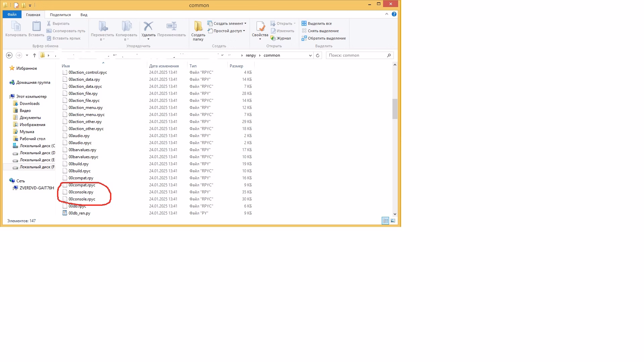
Task: Open the Файл tab
Action: click(12, 14)
